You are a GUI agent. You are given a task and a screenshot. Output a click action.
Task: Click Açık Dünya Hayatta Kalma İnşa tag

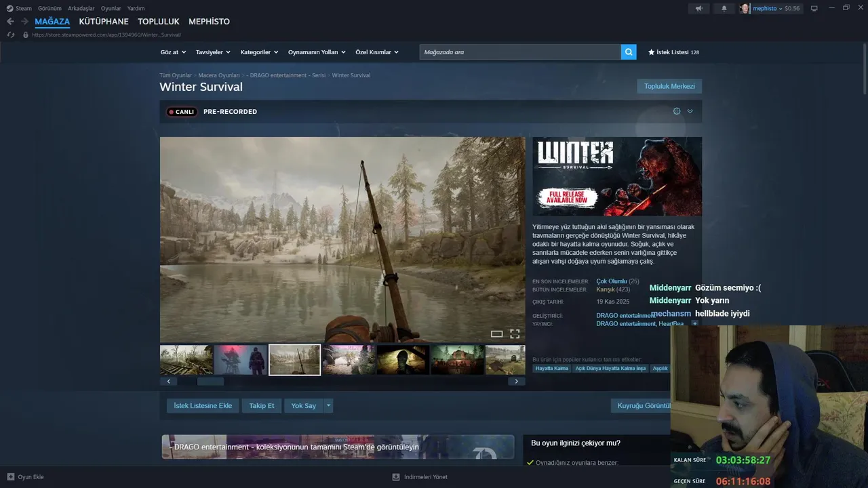tap(610, 369)
